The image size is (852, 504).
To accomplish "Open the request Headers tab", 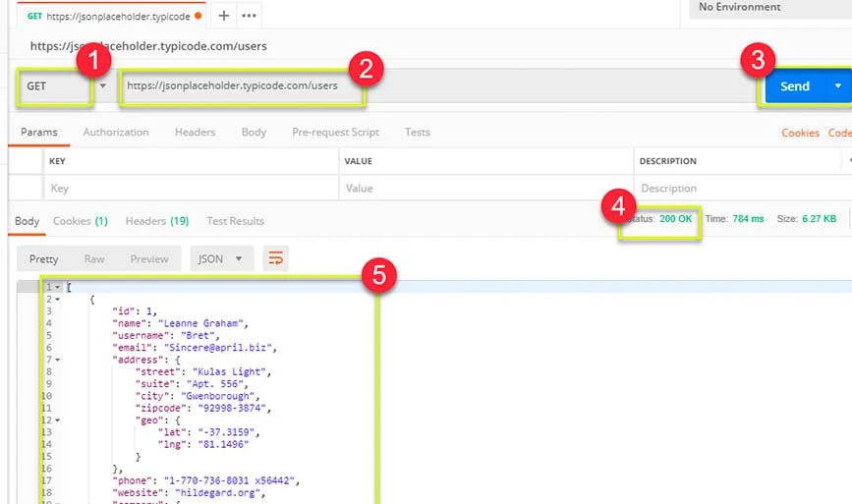I will [196, 132].
